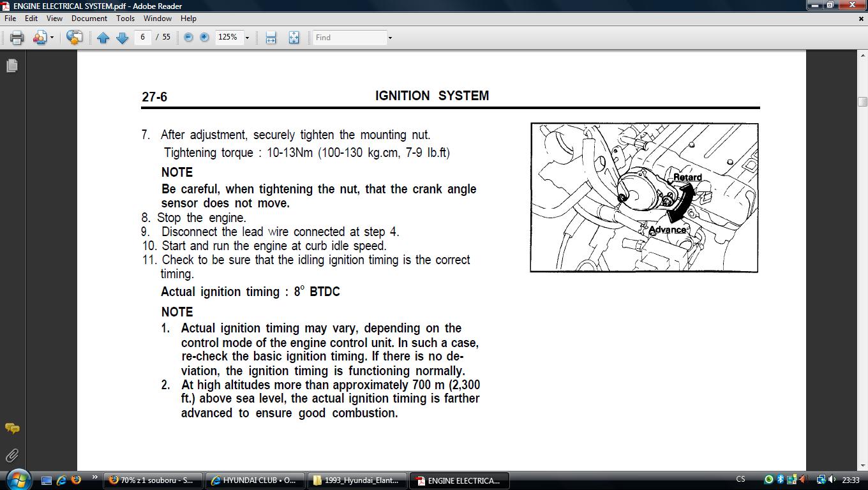Switch to '70% z 1 souboru' taskbar button

[x=154, y=480]
